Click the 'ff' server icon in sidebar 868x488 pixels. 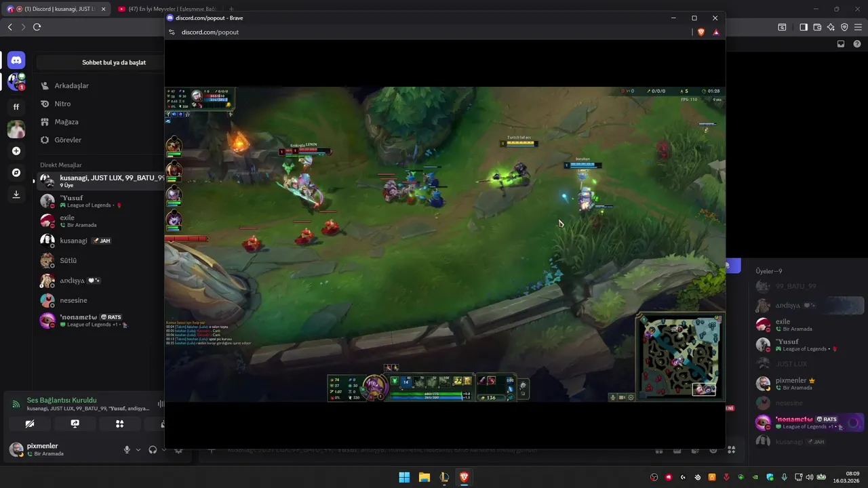click(x=16, y=106)
